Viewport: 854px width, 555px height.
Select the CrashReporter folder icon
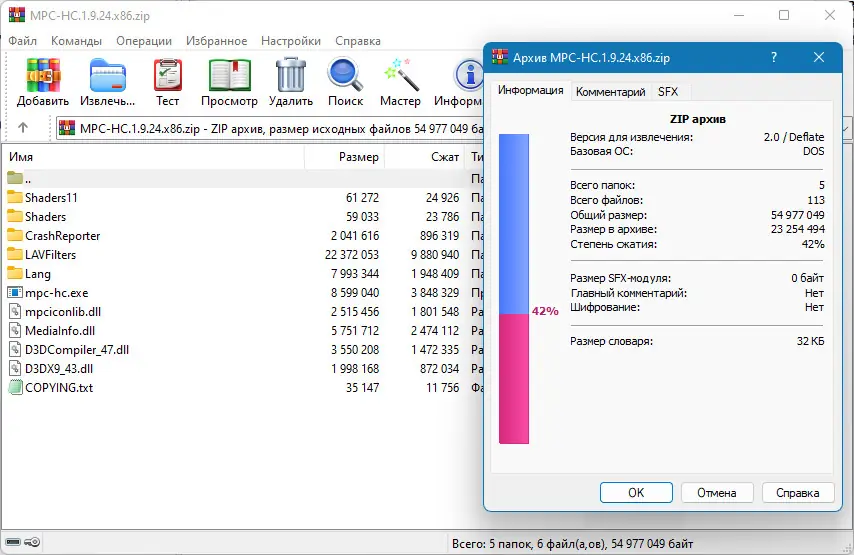point(15,235)
